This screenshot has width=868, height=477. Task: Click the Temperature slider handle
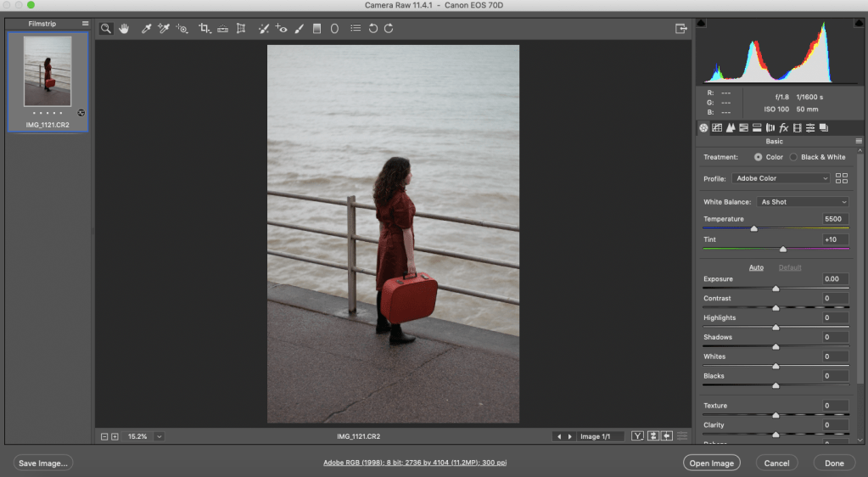(753, 228)
